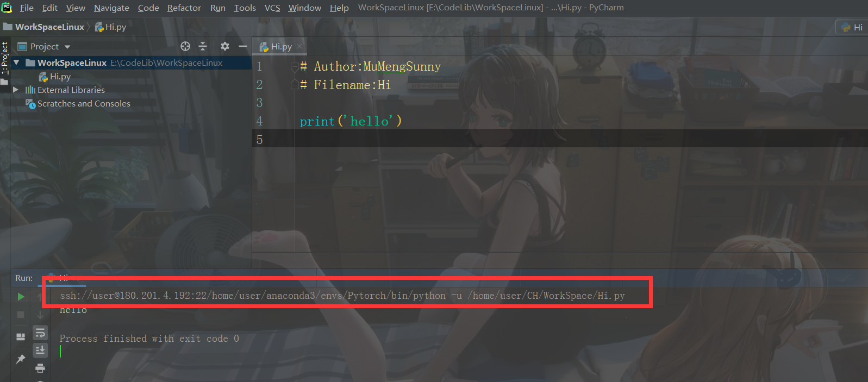The height and width of the screenshot is (382, 868).
Task: Click the fold marker at line 2
Action: coord(294,84)
